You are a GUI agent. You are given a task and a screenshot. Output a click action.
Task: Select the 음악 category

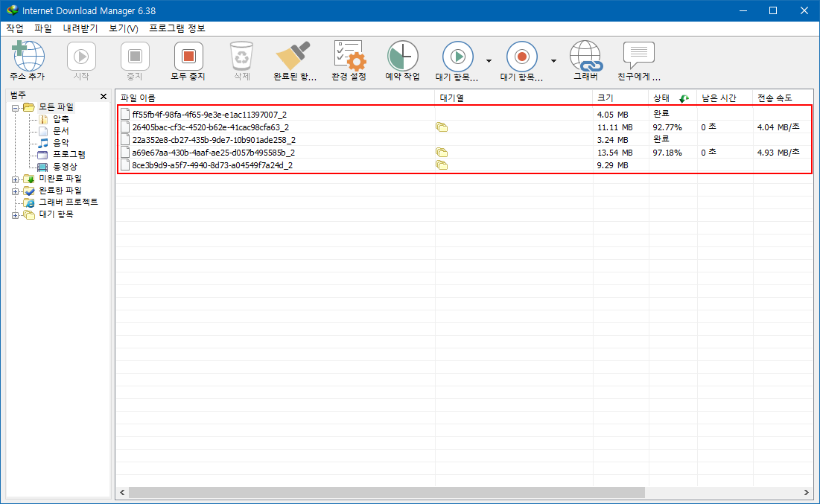61,143
